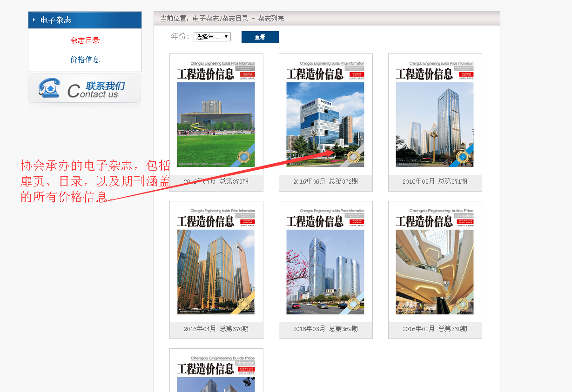Click the 电子杂志 sidebar header

(85, 20)
